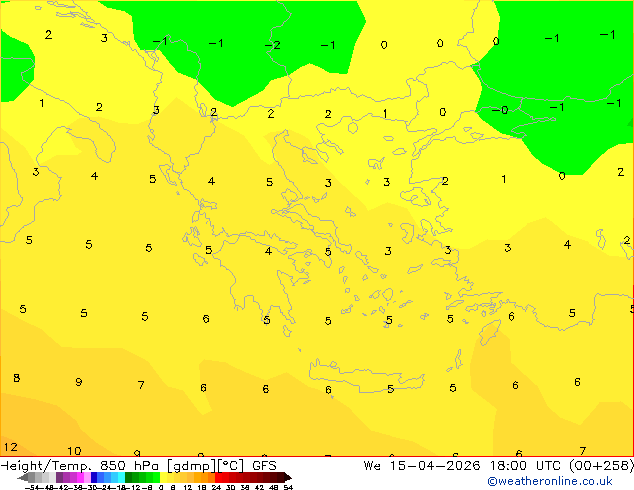Click the '[gdmp]' unit label in title
634x490 pixels.
pos(191,466)
